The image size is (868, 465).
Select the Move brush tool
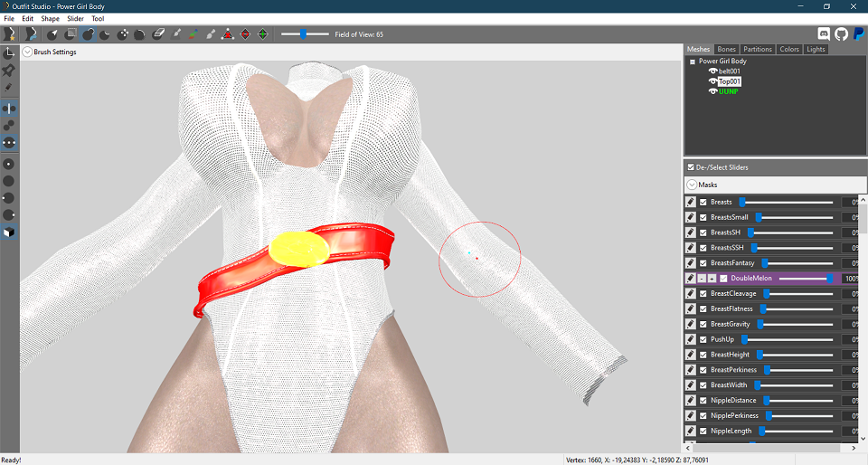tap(122, 34)
